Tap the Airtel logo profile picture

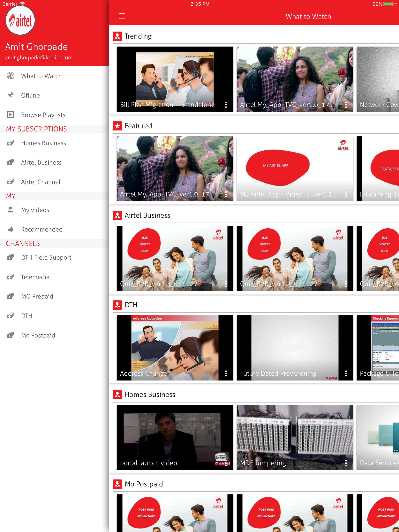[20, 20]
